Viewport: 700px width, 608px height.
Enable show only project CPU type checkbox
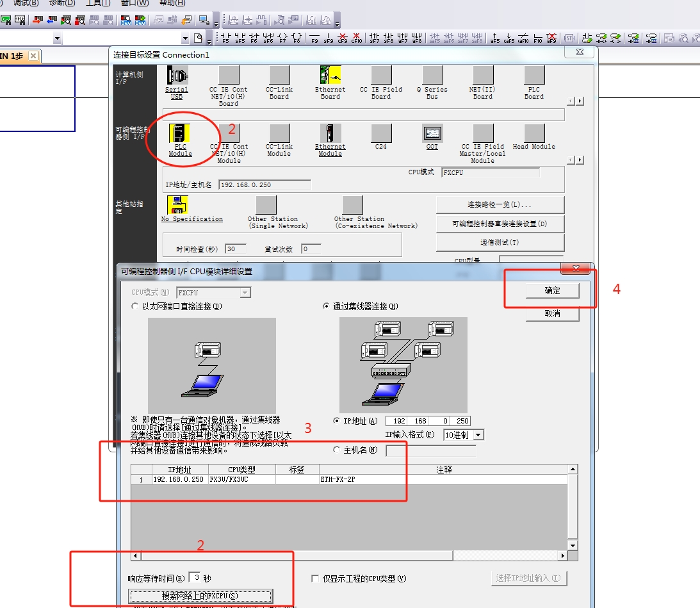pos(315,579)
